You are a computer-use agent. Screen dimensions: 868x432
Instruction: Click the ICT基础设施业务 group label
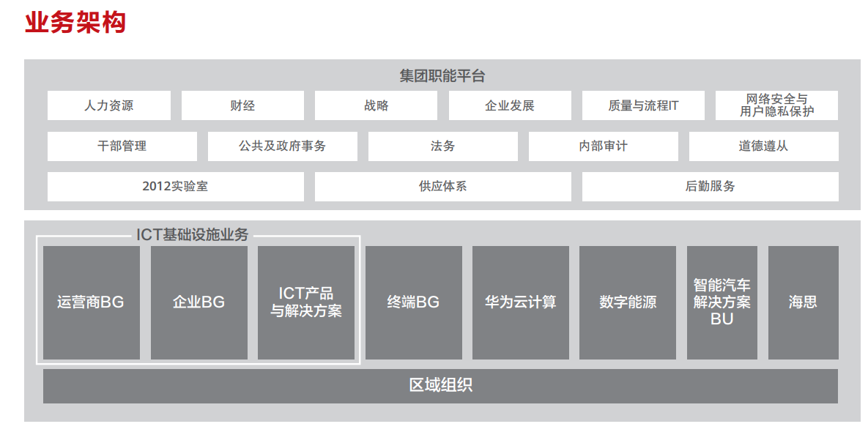tap(193, 235)
